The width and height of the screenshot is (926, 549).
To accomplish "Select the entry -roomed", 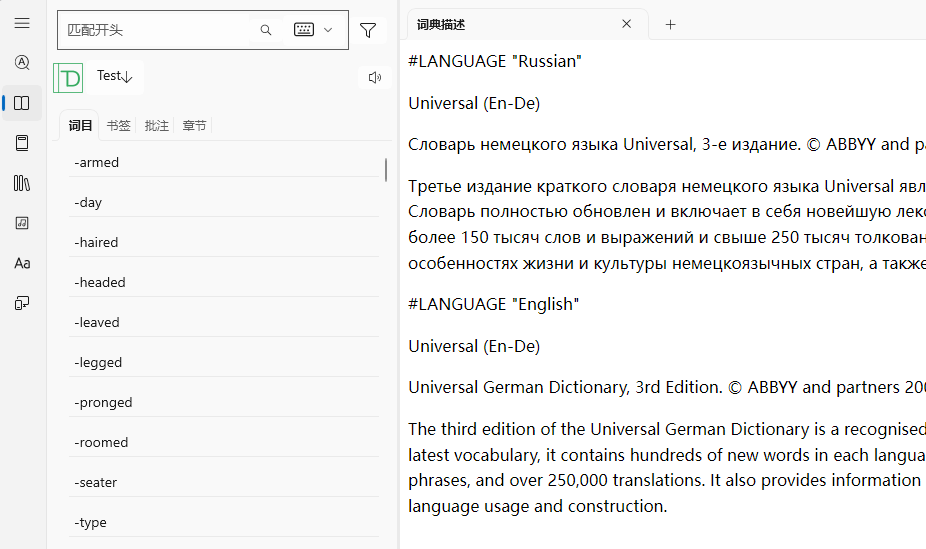I will pyautogui.click(x=224, y=443).
